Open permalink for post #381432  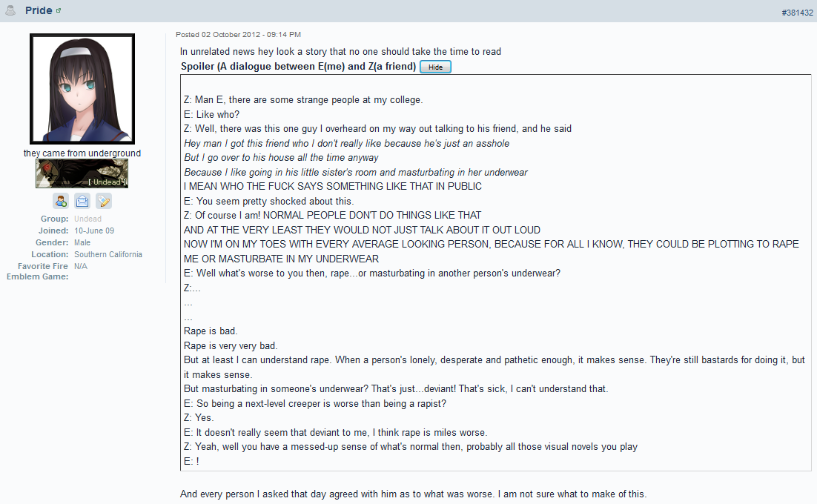click(797, 13)
